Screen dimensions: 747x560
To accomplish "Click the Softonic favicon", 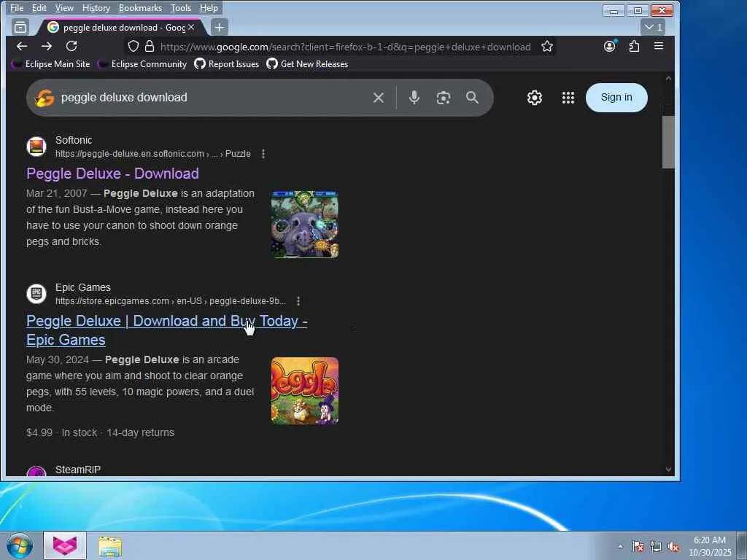I will 36,147.
